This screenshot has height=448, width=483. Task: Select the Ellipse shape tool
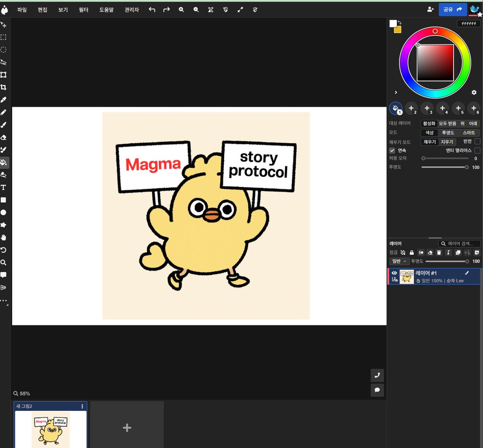(4, 213)
